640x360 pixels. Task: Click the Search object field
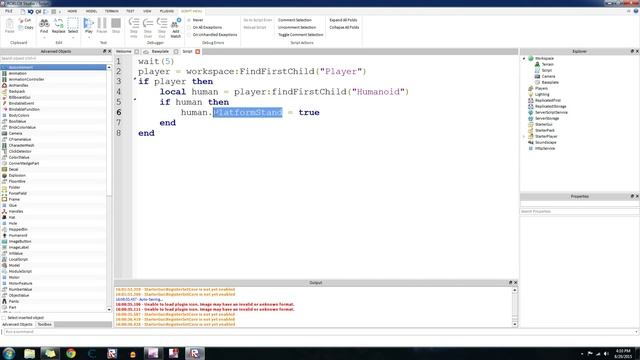56,59
